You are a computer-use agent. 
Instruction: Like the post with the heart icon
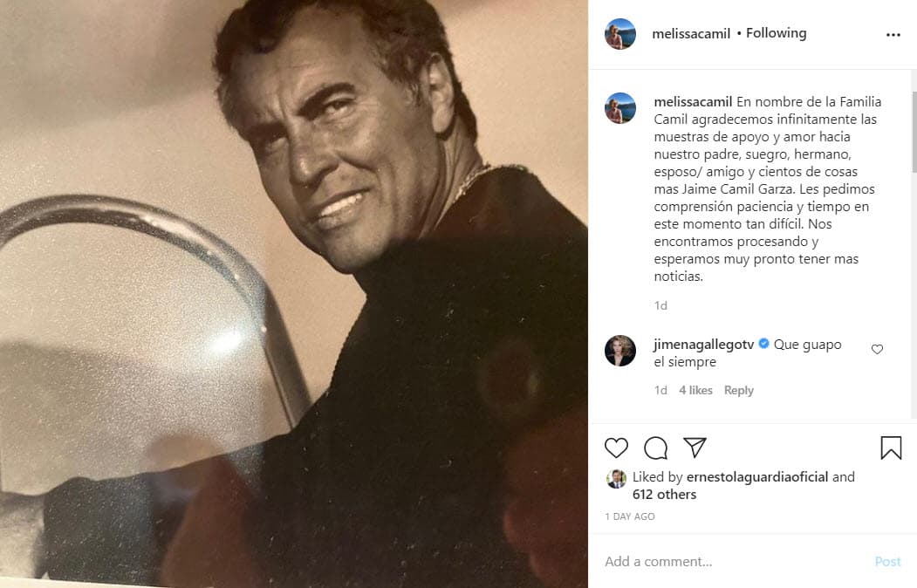click(x=616, y=448)
